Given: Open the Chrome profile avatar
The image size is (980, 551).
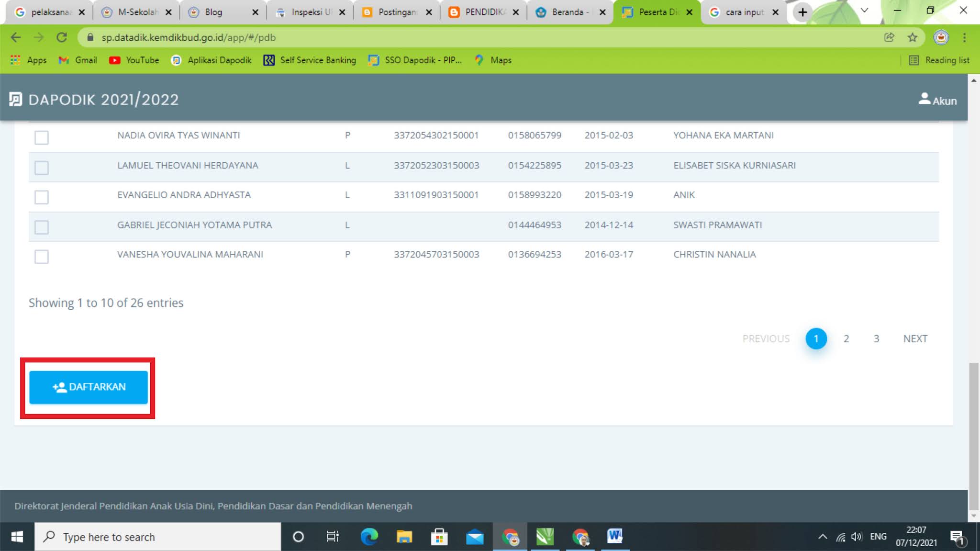Looking at the screenshot, I should tap(941, 37).
